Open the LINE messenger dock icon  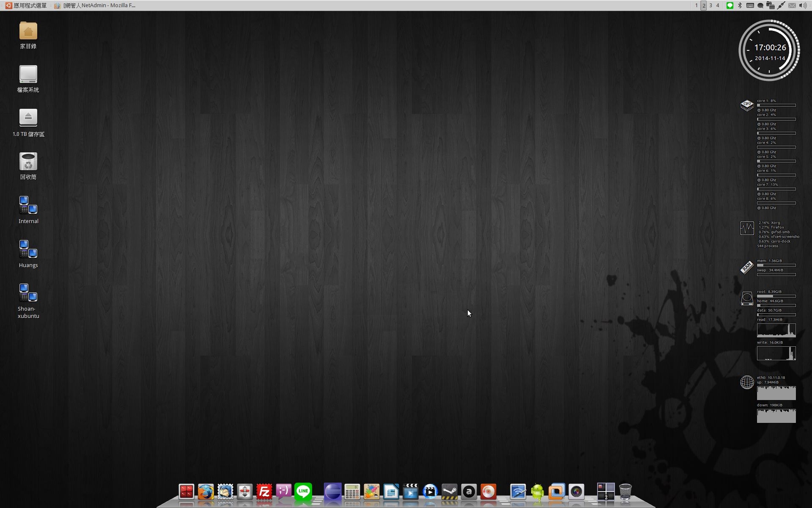click(x=303, y=491)
